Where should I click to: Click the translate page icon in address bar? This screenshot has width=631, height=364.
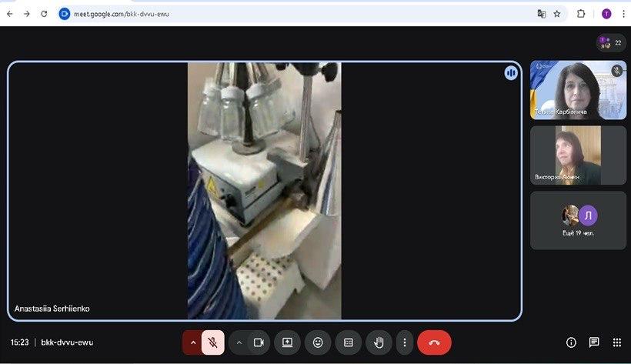point(541,14)
